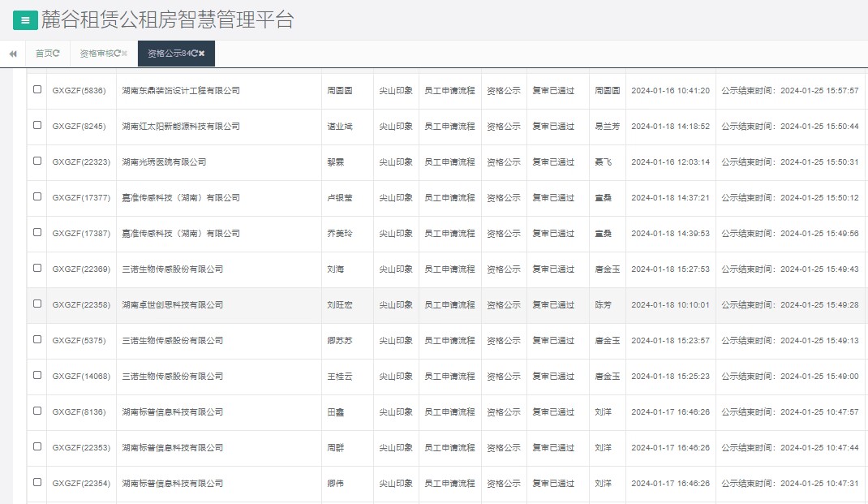868x504 pixels.
Task: Refresh the 资格审核 tab content
Action: coord(117,54)
